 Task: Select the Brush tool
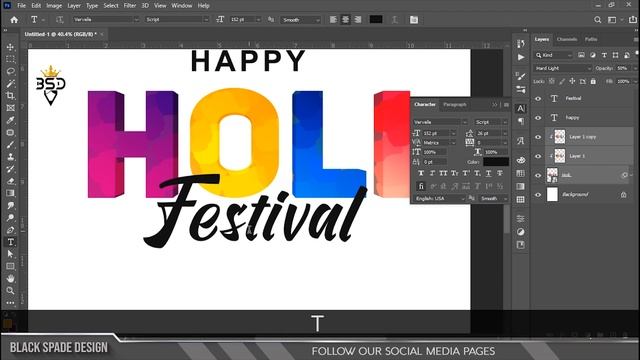[11, 145]
